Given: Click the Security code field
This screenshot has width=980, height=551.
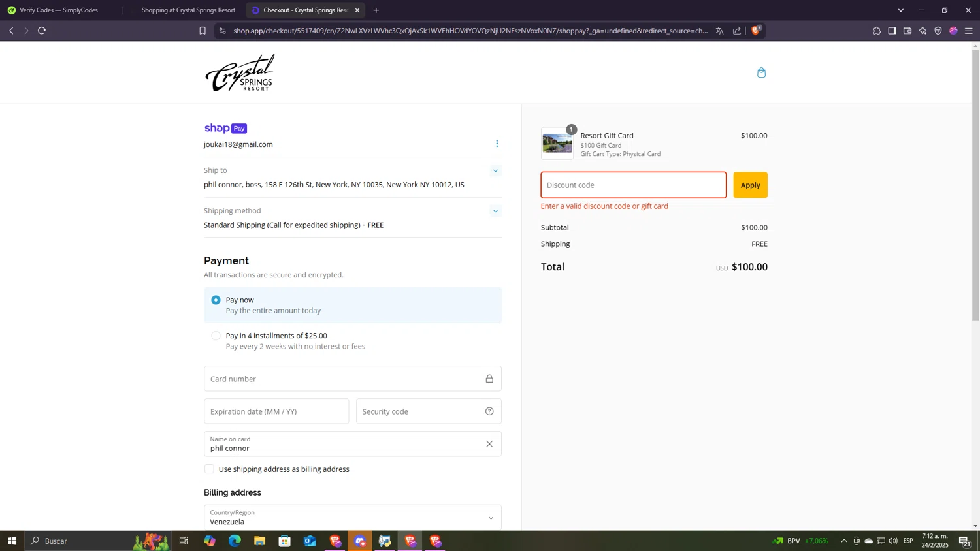Looking at the screenshot, I should (429, 411).
